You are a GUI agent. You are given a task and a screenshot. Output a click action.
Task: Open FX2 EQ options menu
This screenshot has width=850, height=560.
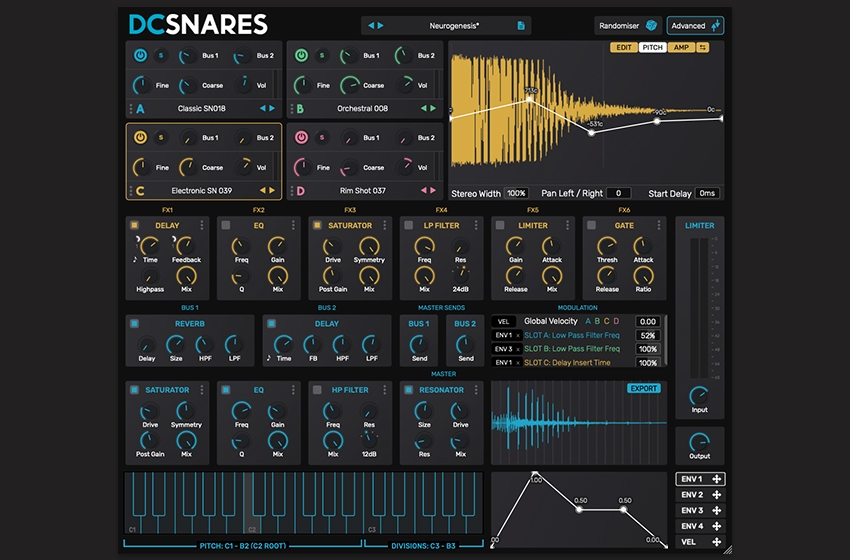click(x=293, y=225)
